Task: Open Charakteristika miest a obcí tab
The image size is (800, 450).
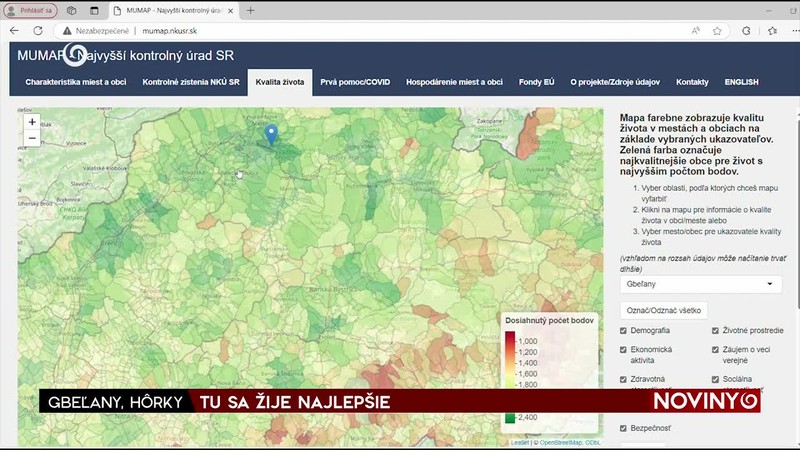Action: point(76,82)
